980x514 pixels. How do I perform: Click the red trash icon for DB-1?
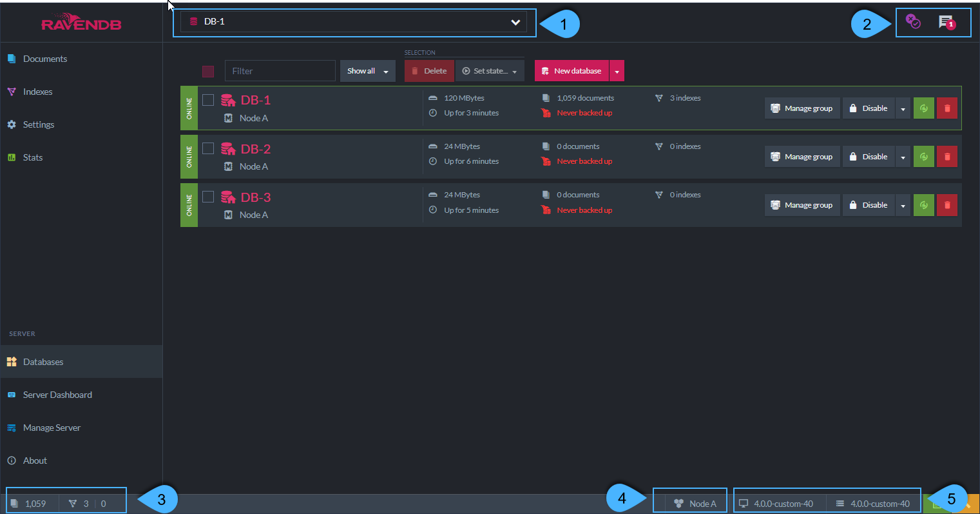tap(947, 108)
